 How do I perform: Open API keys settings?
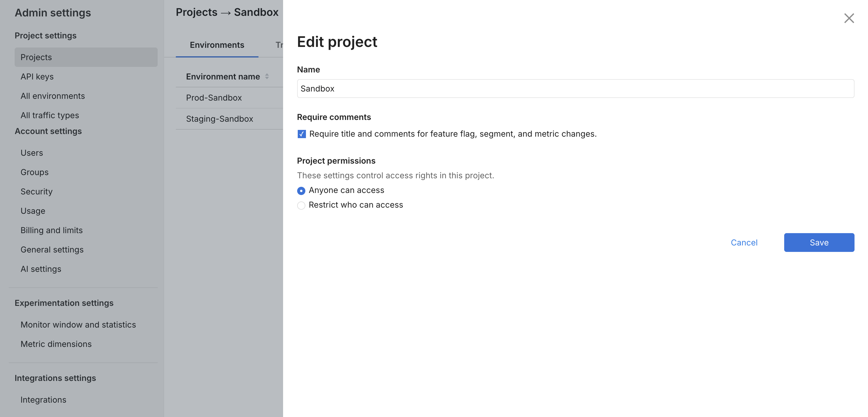click(37, 77)
